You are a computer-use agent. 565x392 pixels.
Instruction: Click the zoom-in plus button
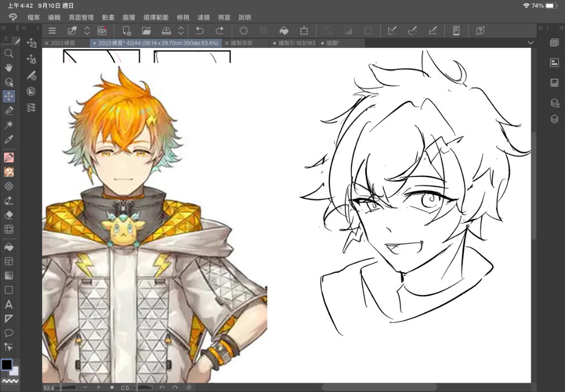[x=98, y=388]
